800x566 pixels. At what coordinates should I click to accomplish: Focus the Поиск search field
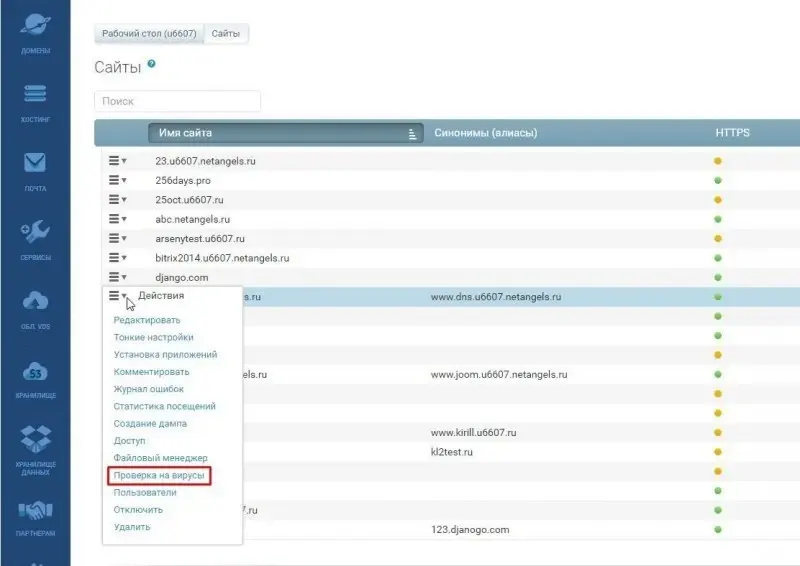(178, 101)
